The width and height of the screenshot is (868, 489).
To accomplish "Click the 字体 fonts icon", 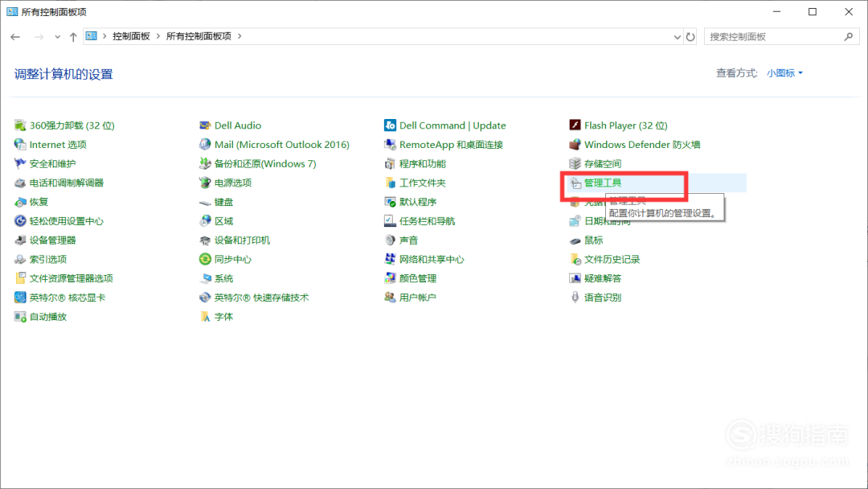I will click(x=205, y=317).
